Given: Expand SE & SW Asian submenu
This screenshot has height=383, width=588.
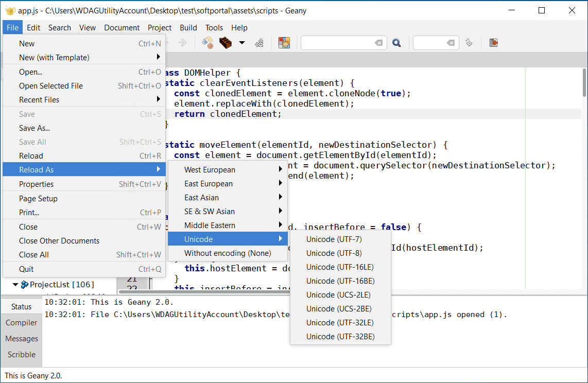Looking at the screenshot, I should pos(228,212).
